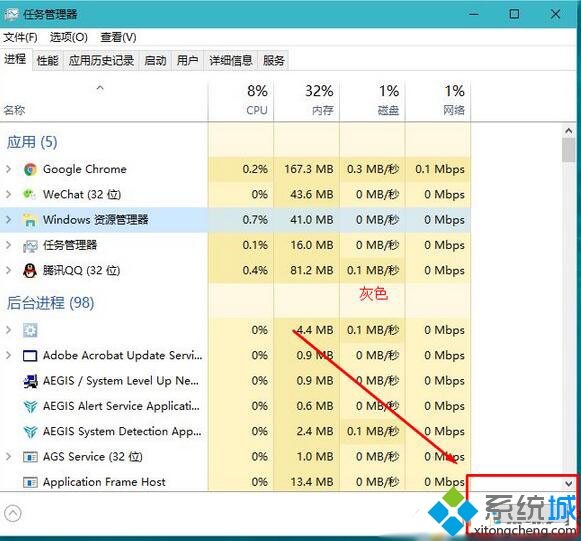This screenshot has width=581, height=541.
Task: Select the Application Frame Host row name
Action: tap(104, 482)
